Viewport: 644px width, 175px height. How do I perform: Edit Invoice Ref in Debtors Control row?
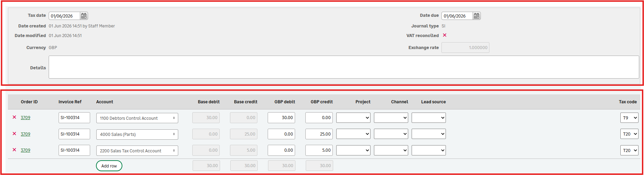(74, 118)
